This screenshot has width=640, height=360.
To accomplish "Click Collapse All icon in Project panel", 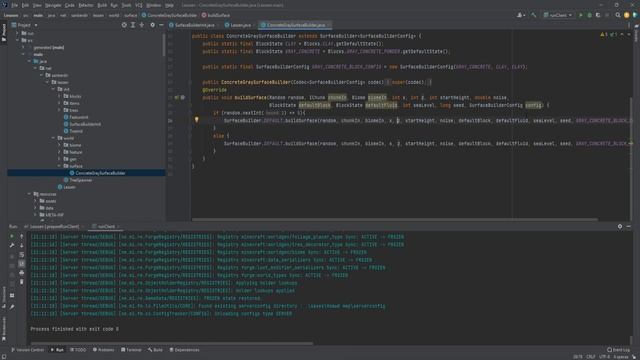I will (x=142, y=25).
